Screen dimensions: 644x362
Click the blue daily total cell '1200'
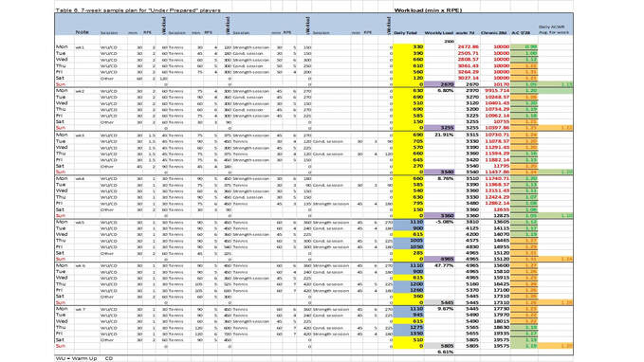click(408, 284)
